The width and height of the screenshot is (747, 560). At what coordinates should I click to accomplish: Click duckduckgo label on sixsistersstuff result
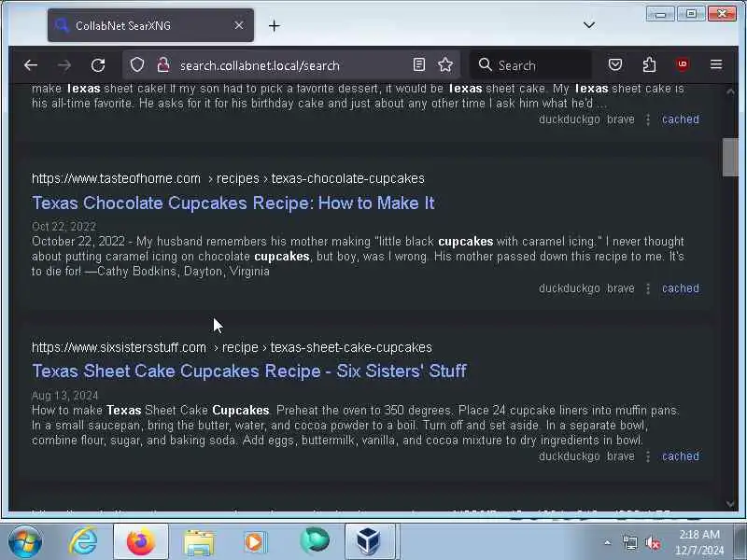tap(569, 456)
